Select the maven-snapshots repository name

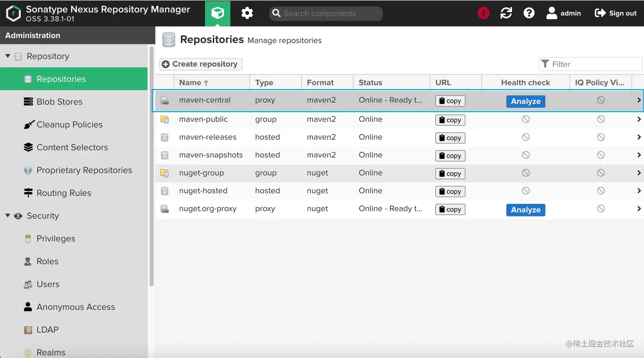click(211, 155)
